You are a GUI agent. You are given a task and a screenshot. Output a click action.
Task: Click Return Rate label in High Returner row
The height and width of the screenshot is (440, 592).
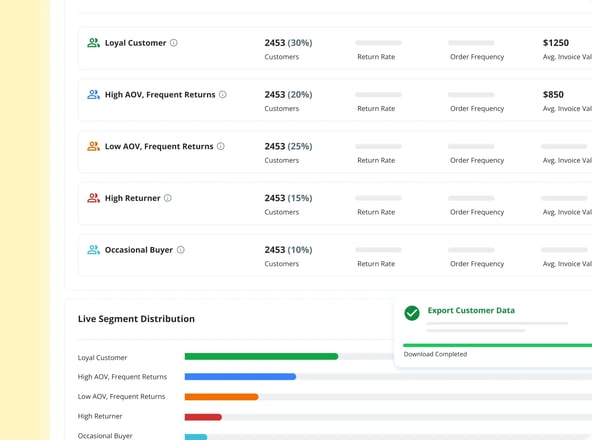(376, 212)
